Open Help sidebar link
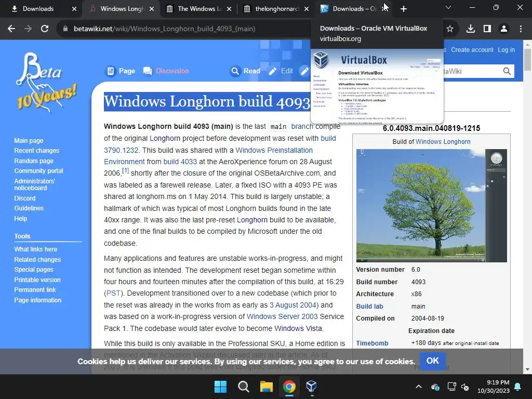532x399 pixels. point(21,219)
